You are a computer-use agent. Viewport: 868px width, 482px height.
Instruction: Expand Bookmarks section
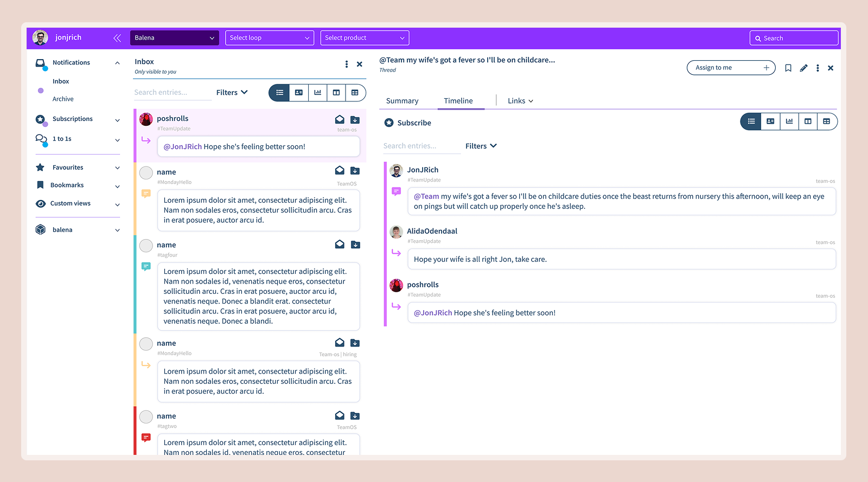point(117,186)
